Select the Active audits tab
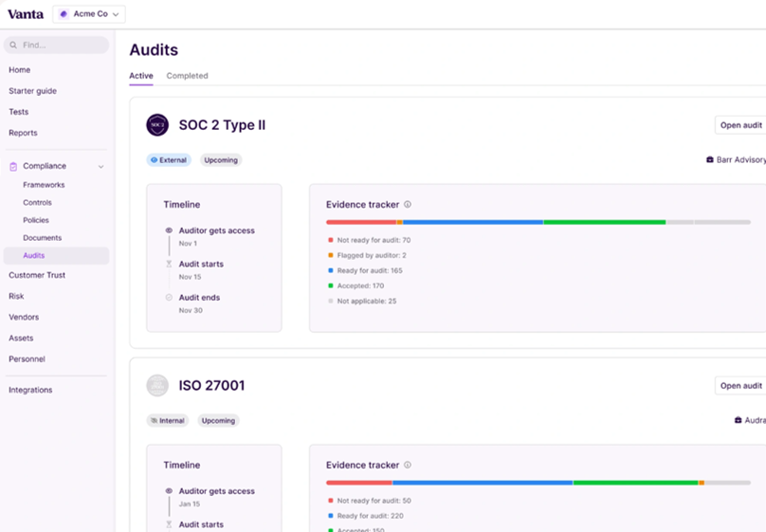Viewport: 766px width, 532px height. coord(140,76)
